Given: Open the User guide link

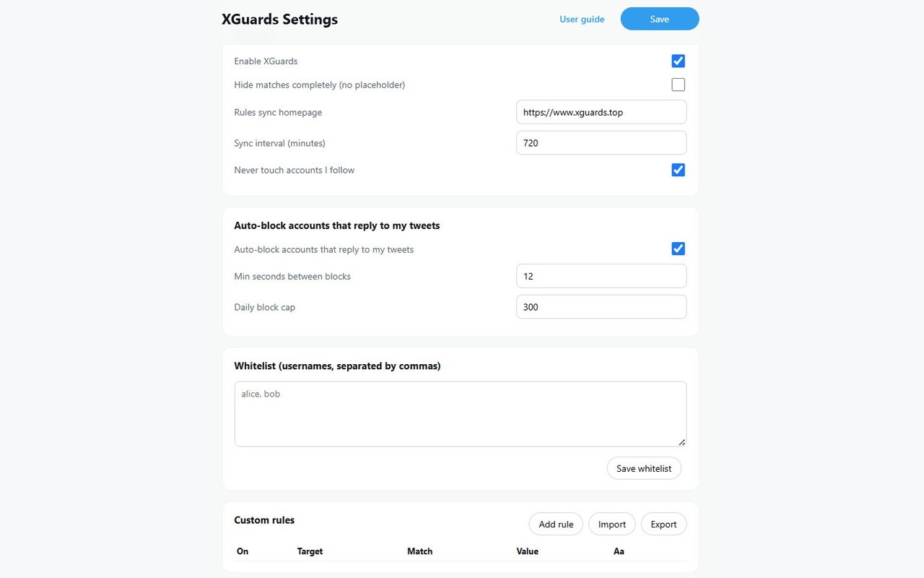Looking at the screenshot, I should point(582,20).
